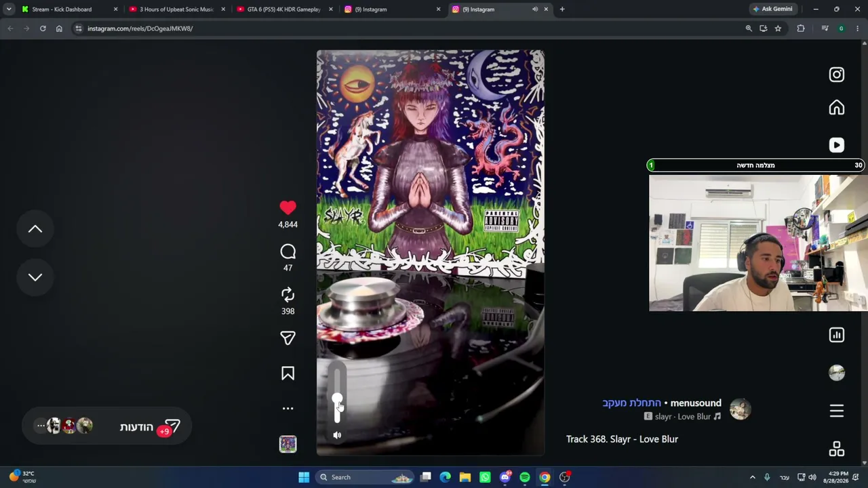Click the Instagram logo in sidebar

[x=837, y=75]
